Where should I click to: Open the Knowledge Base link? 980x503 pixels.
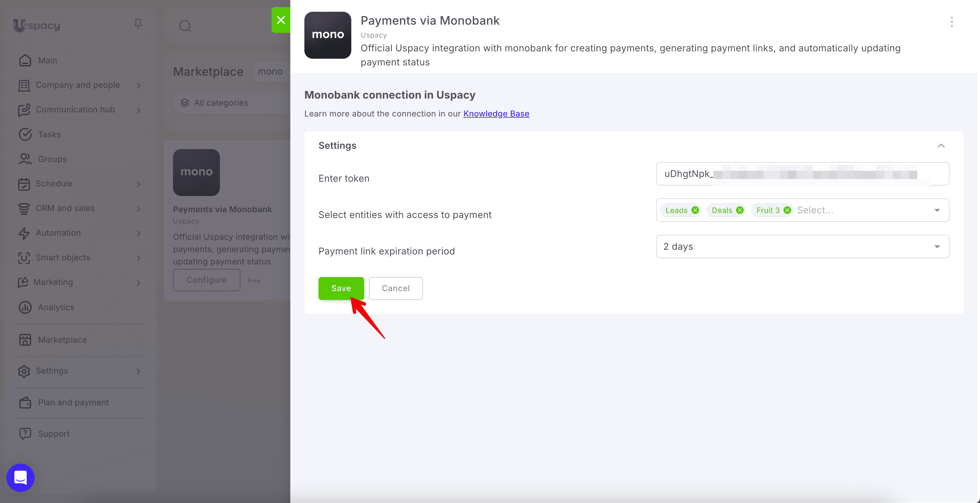pyautogui.click(x=496, y=114)
